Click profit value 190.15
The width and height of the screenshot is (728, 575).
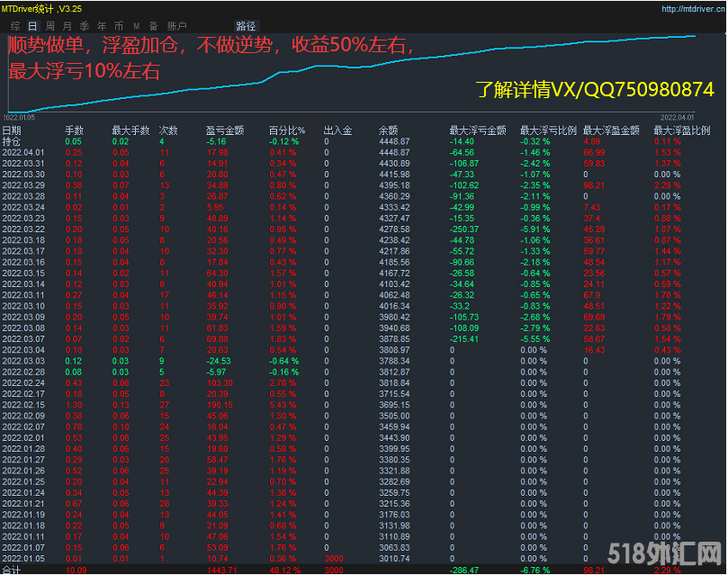[x=220, y=405]
